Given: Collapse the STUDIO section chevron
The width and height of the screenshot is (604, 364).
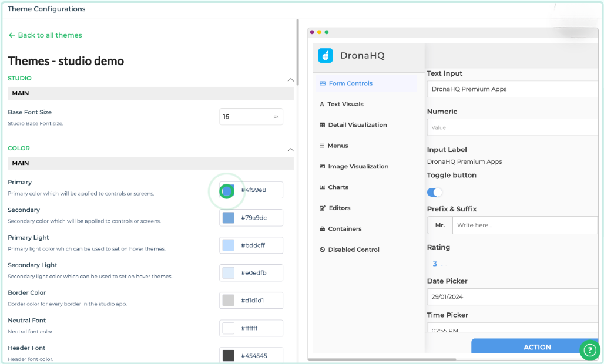Looking at the screenshot, I should coord(290,80).
